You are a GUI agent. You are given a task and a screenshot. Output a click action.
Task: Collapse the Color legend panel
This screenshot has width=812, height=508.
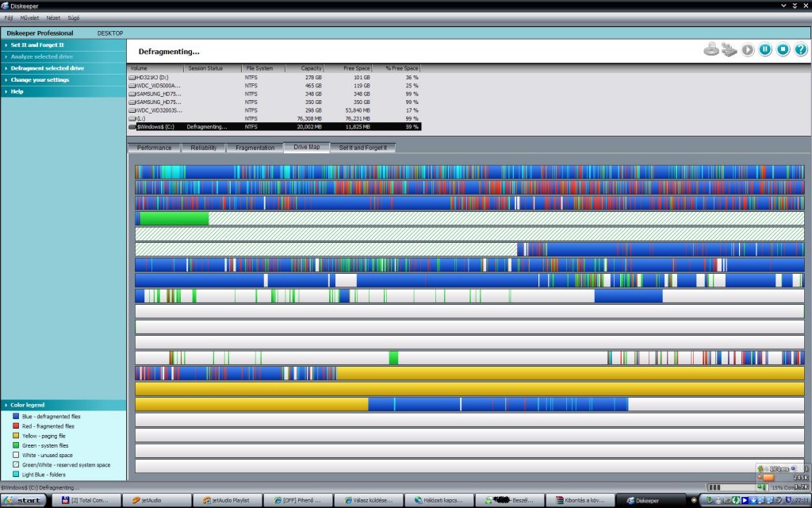coord(63,405)
